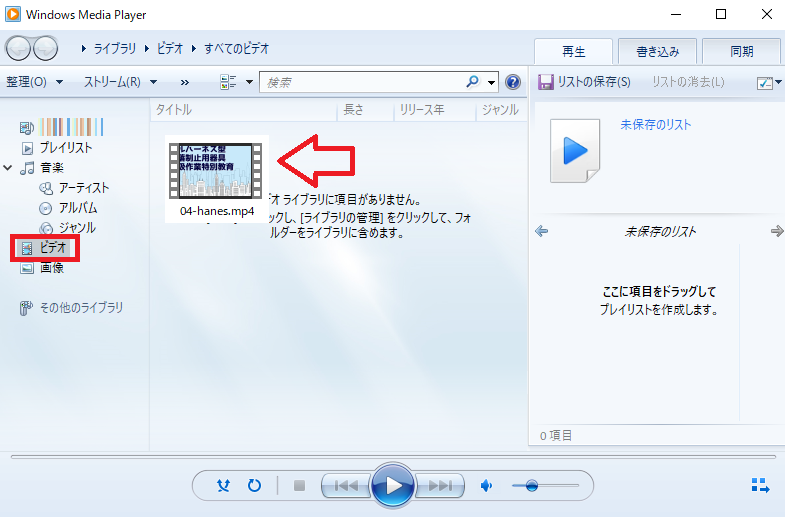The height and width of the screenshot is (517, 785).
Task: Open the help question mark icon
Action: pos(513,82)
